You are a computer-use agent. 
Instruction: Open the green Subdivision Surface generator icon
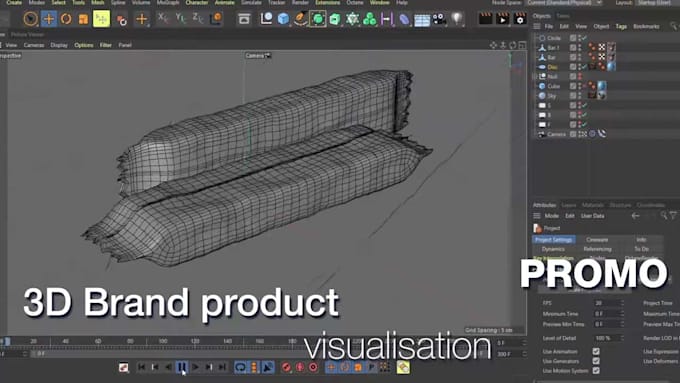(x=317, y=19)
